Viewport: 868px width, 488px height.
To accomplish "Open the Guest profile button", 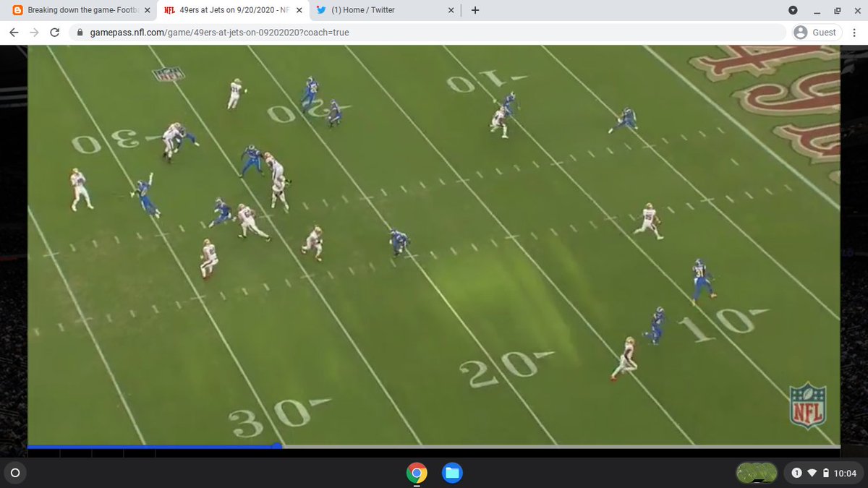I will coord(817,33).
